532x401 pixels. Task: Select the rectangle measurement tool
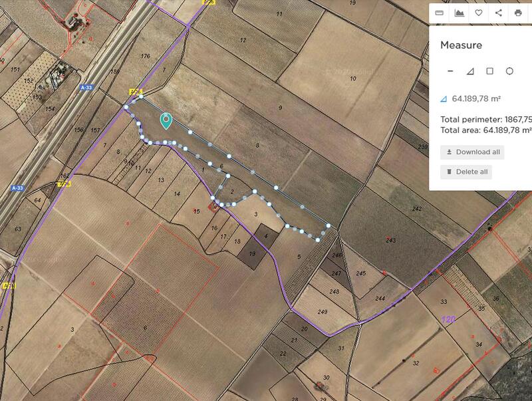[x=489, y=71]
